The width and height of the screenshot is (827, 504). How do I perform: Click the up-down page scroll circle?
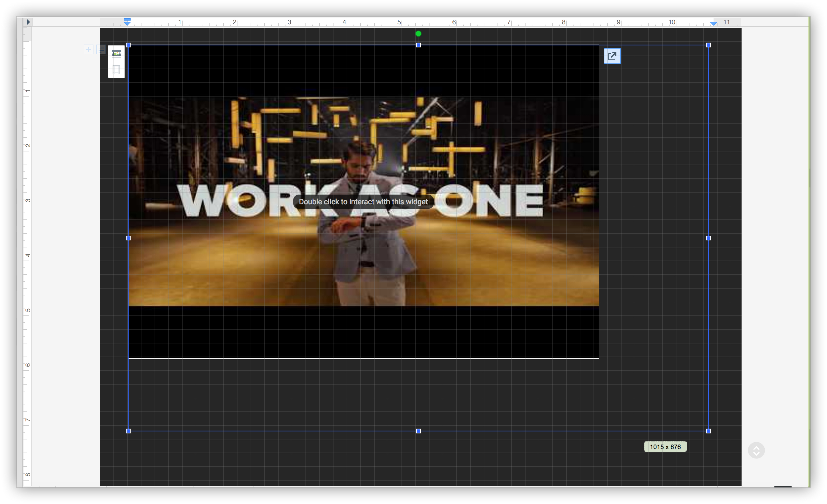pyautogui.click(x=756, y=450)
